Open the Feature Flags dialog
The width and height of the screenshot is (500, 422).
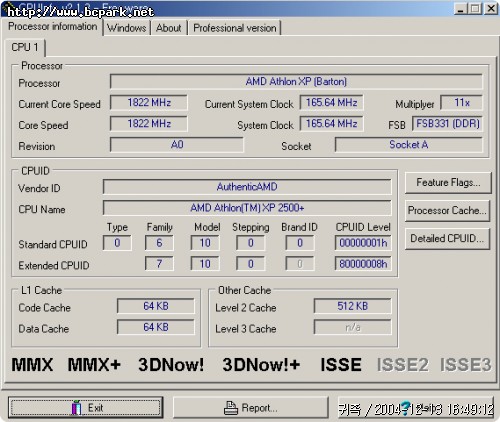(448, 183)
